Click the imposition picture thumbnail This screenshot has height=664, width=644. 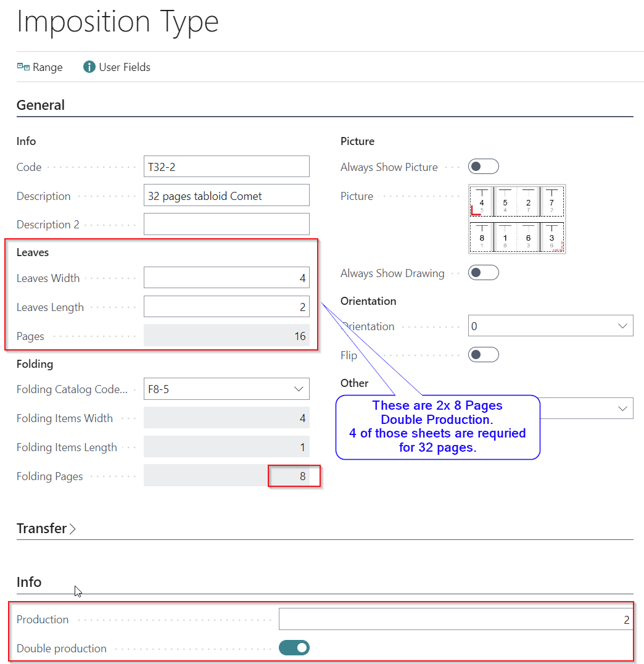(517, 219)
